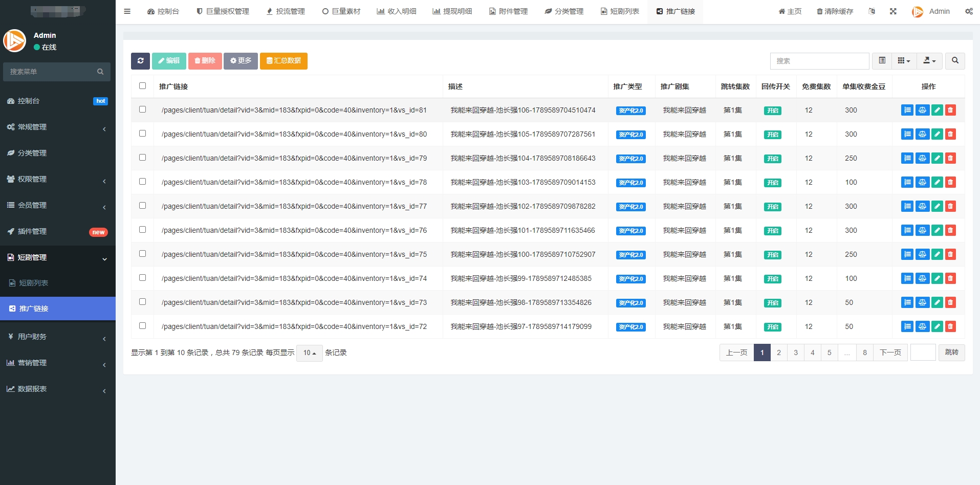980x485 pixels.
Task: Click the green edit pencil for vs_id=81
Action: click(937, 110)
